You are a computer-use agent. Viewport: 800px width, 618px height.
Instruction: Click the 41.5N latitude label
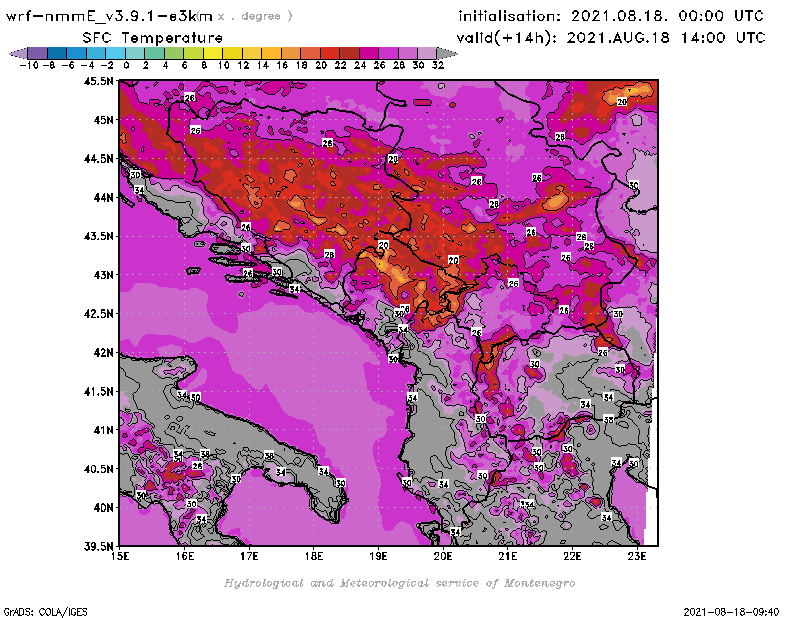tap(98, 391)
